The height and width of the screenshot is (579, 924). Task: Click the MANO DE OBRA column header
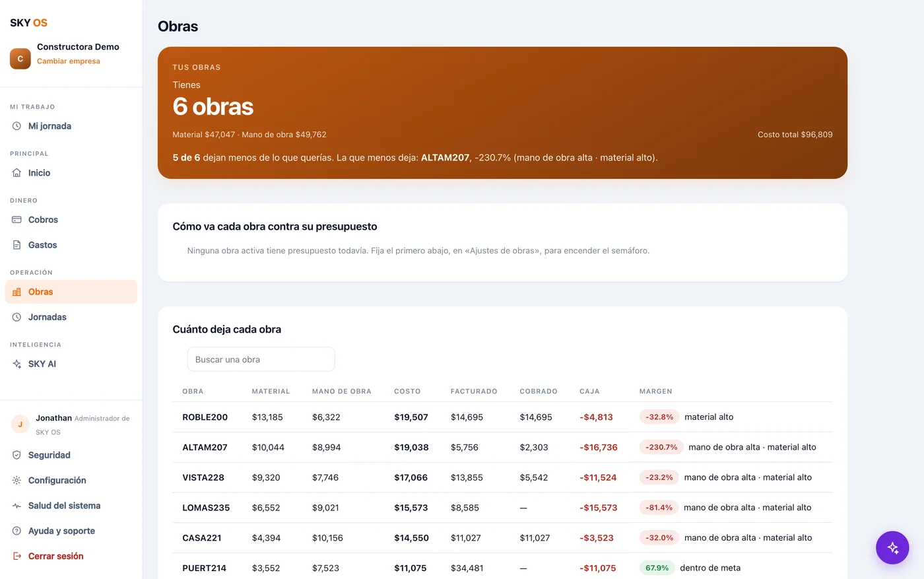tap(342, 392)
